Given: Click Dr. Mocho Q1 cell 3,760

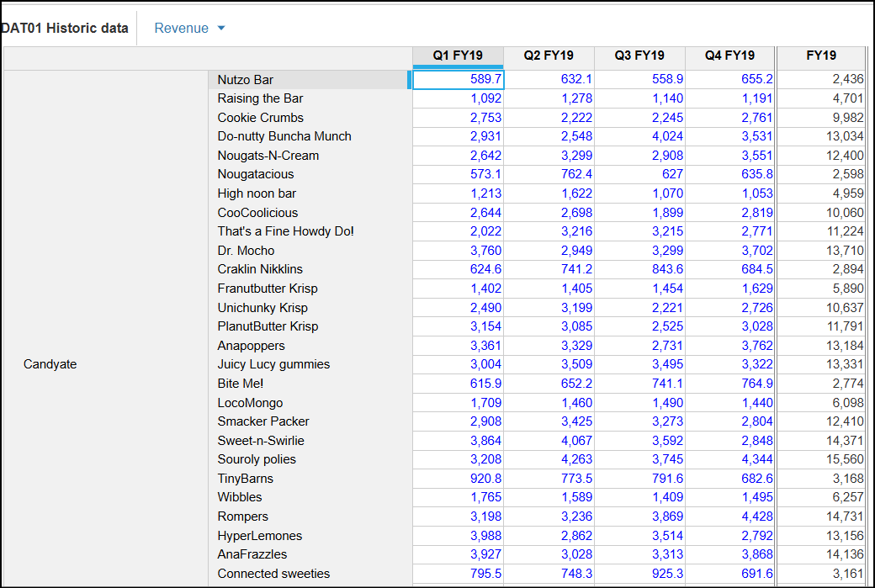Looking at the screenshot, I should point(459,251).
